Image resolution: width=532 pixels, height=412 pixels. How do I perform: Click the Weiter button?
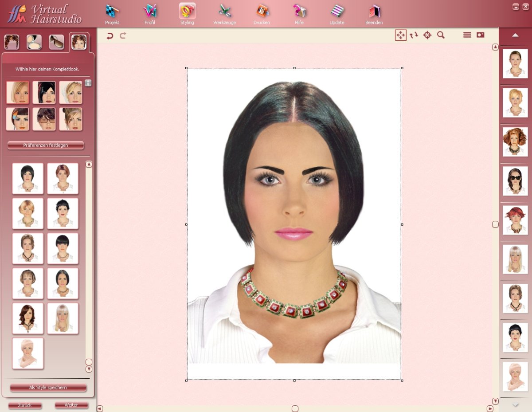coord(71,405)
